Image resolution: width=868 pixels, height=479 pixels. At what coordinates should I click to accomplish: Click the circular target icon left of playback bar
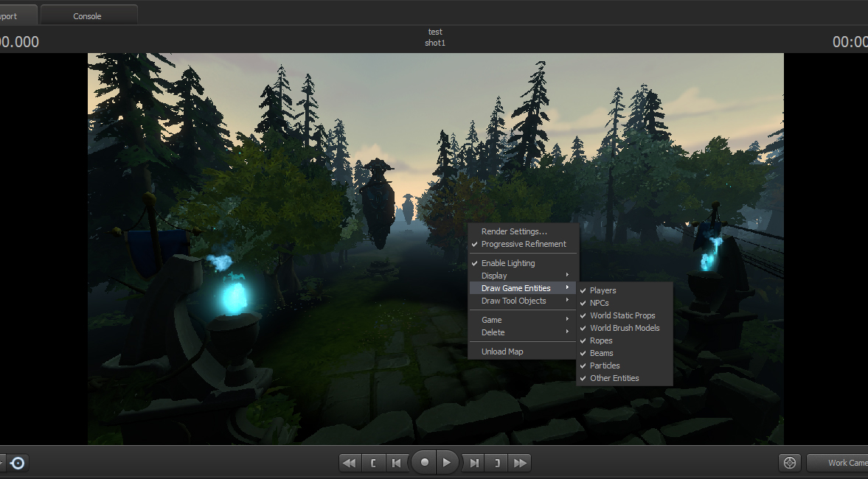tap(18, 463)
